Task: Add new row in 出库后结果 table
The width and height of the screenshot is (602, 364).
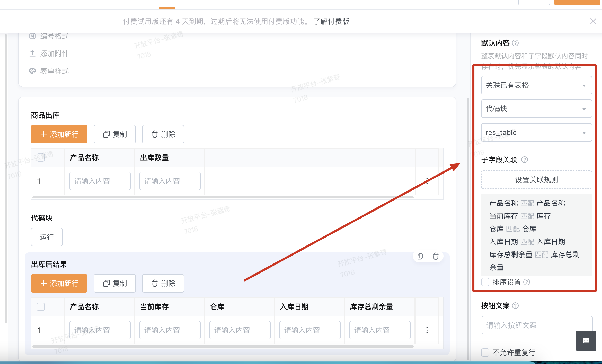Action: click(59, 283)
